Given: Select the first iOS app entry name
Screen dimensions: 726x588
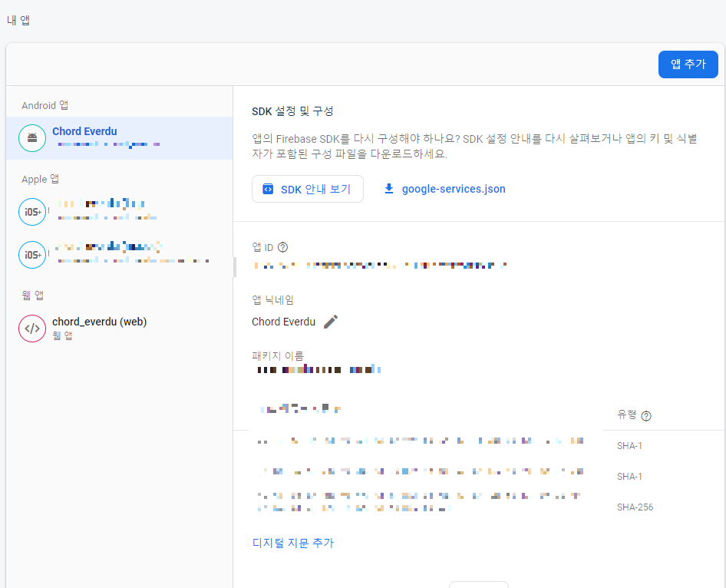Looking at the screenshot, I should [x=101, y=203].
